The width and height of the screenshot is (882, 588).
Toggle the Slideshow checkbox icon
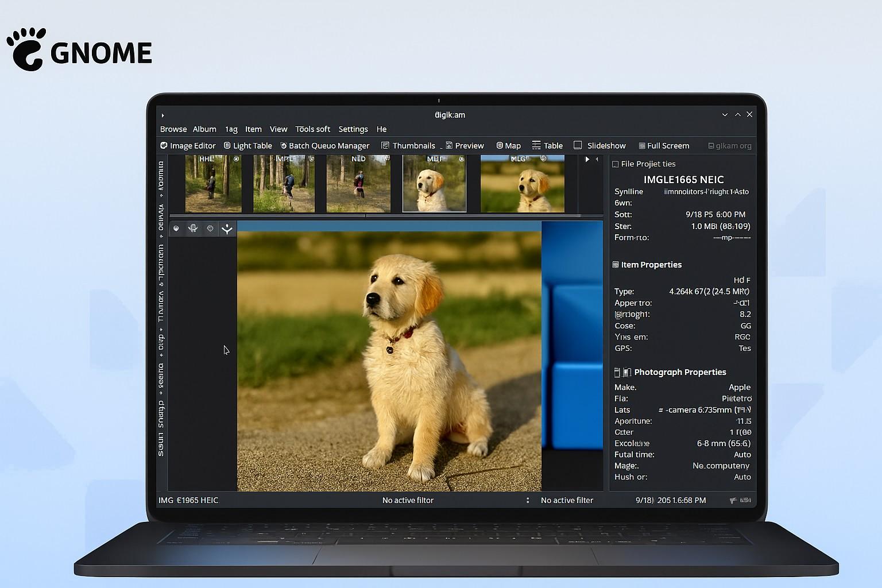[578, 145]
